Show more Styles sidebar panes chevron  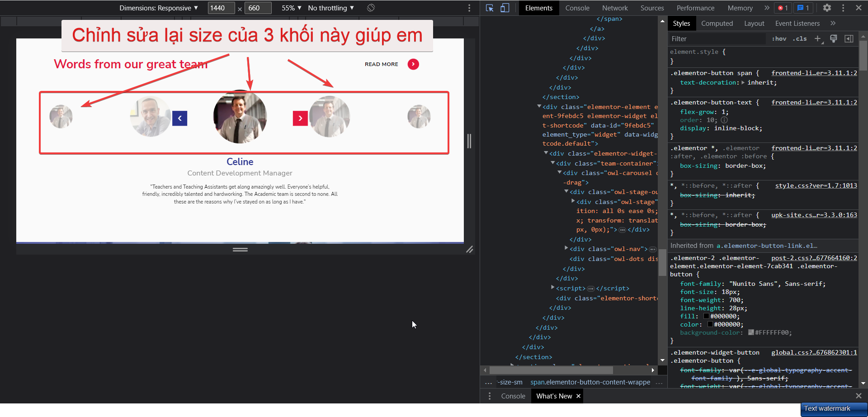833,23
